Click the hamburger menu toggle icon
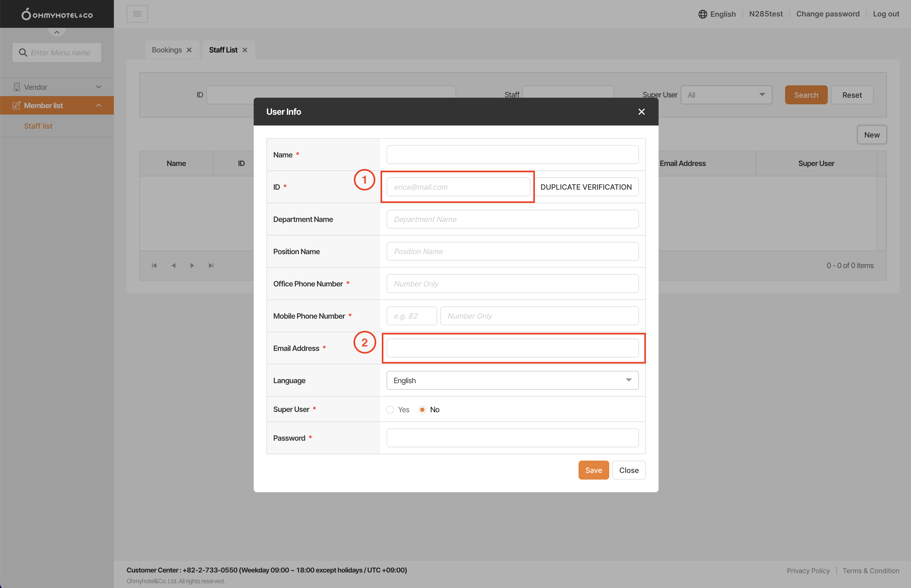The image size is (911, 588). (x=137, y=14)
